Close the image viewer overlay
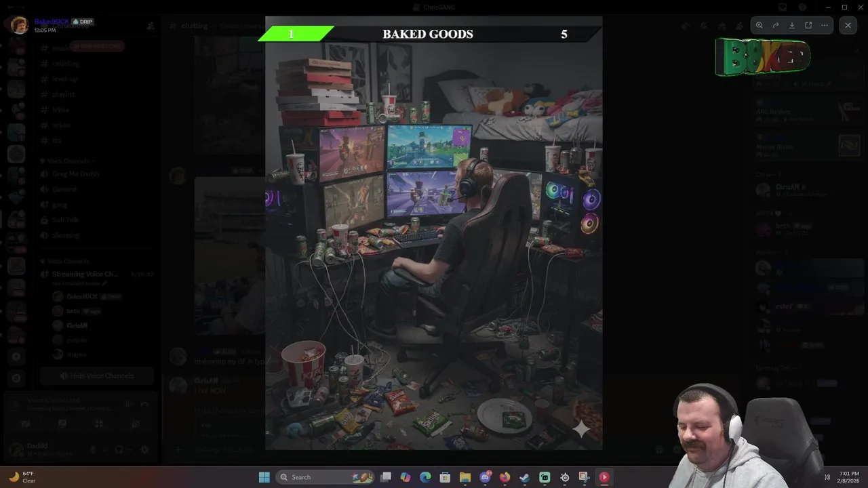This screenshot has width=868, height=488. pos(848,25)
